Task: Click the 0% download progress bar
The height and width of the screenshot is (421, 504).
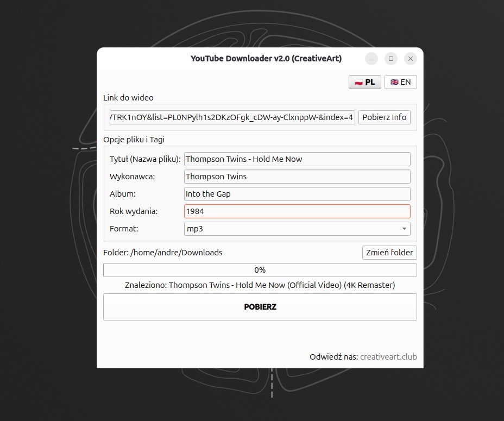Action: pos(260,270)
